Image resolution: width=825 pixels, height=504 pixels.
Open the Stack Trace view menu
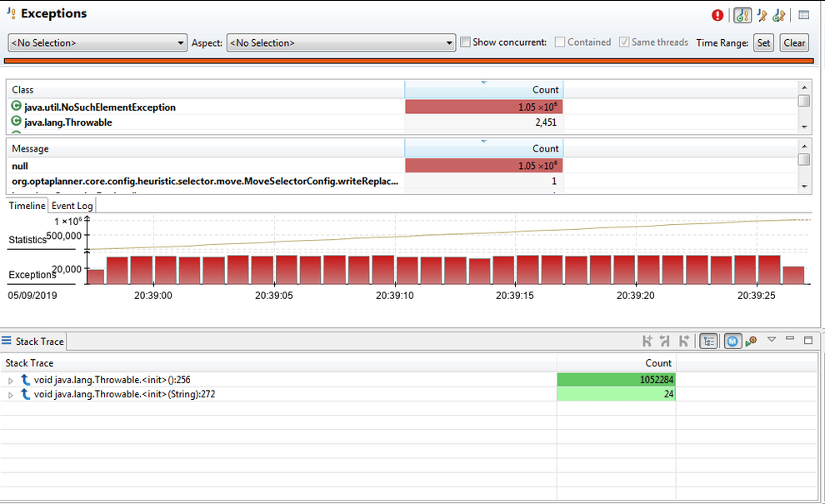coord(771,340)
